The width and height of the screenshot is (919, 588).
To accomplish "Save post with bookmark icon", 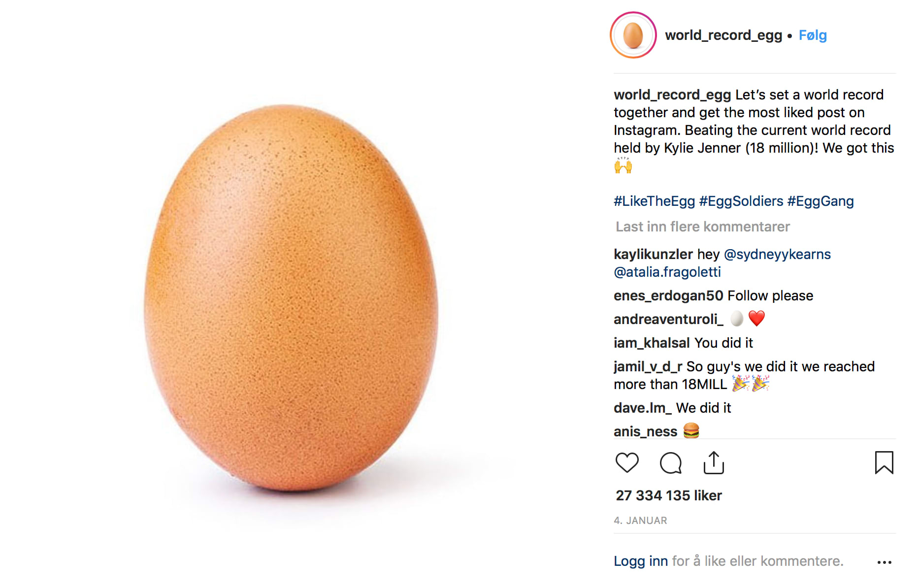I will pos(884,463).
